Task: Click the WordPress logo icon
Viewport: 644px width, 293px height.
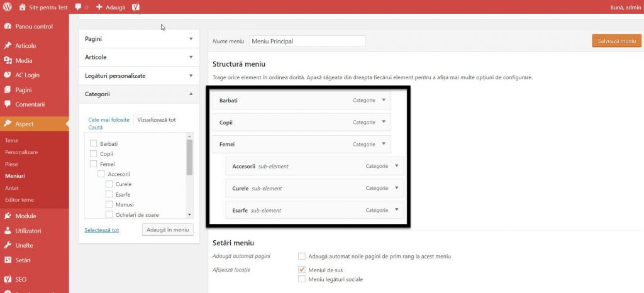Action: [x=8, y=7]
